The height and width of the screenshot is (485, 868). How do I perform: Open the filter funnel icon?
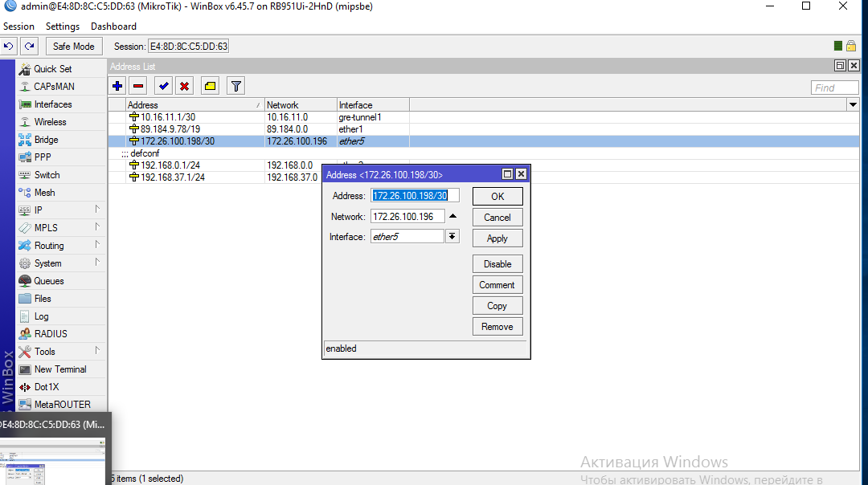point(235,86)
